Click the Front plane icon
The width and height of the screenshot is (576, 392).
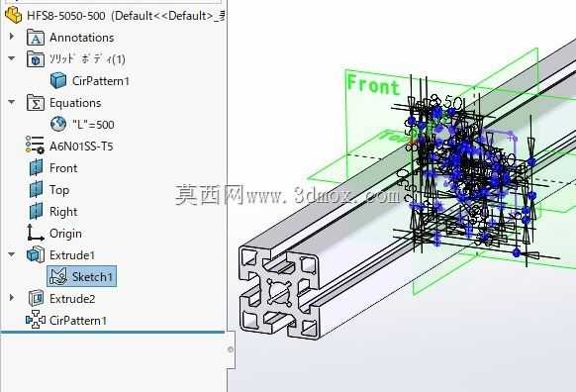coord(36,168)
